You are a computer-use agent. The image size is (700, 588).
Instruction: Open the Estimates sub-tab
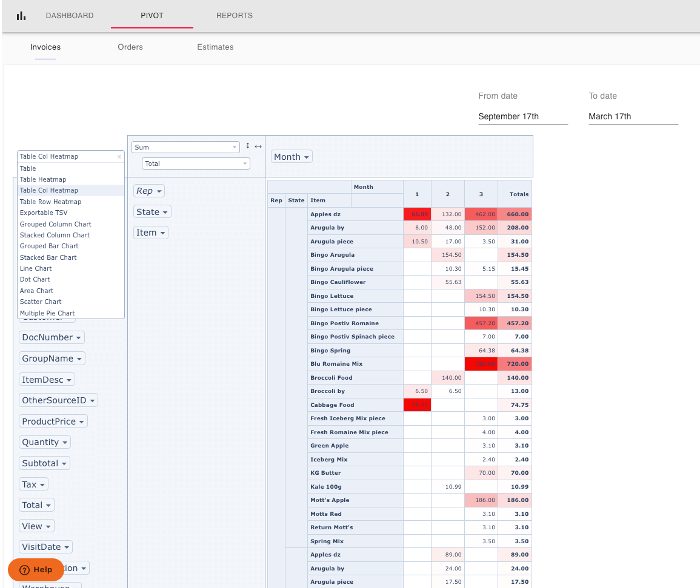(215, 47)
